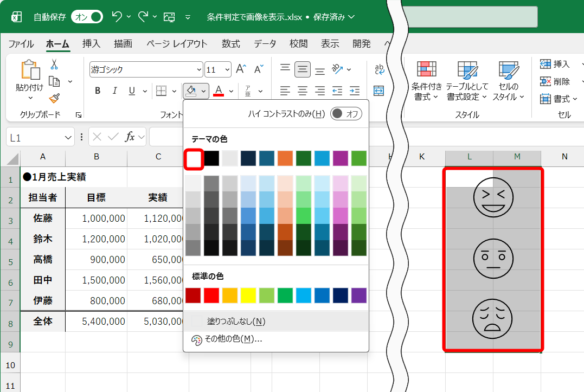Open the font size dropdown showing 11

[x=227, y=69]
